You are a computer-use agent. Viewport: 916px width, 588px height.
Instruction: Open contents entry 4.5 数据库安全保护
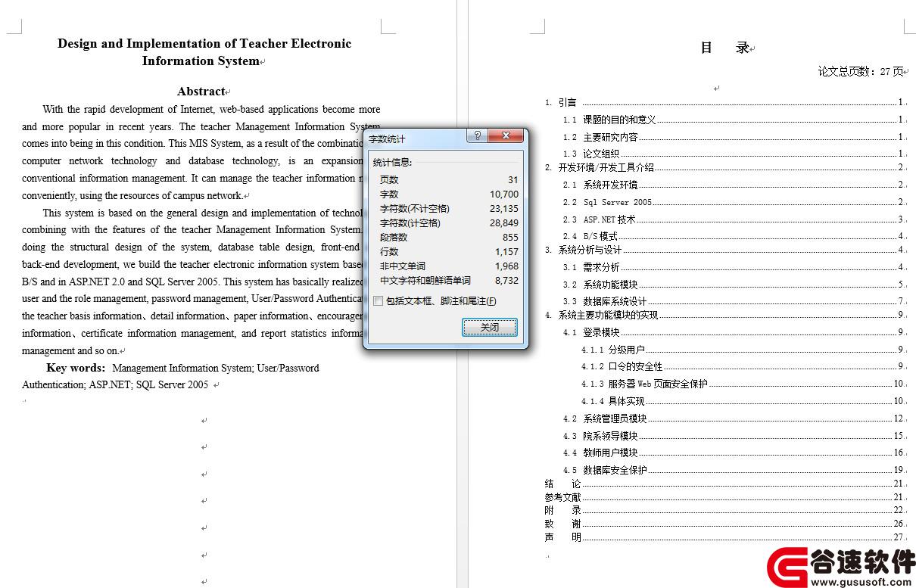tap(733, 470)
